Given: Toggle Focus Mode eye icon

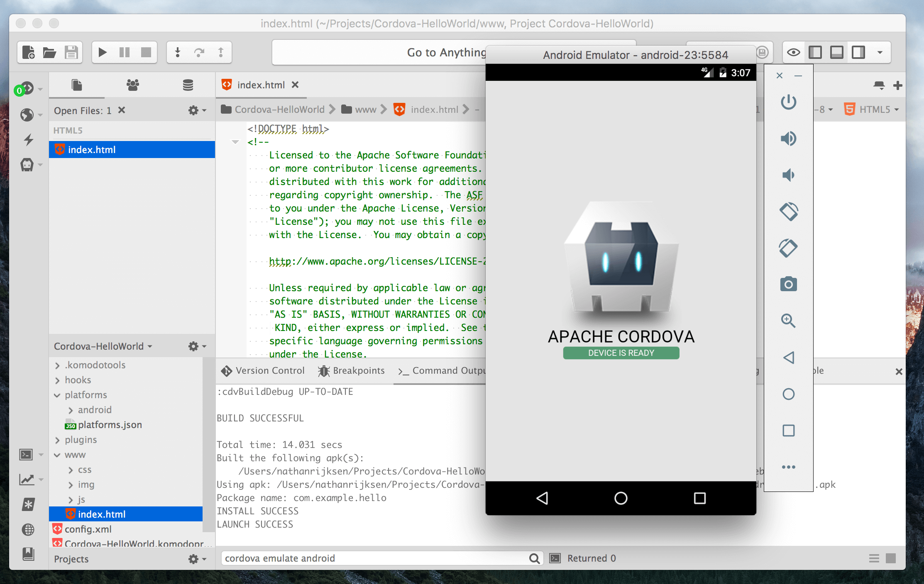Looking at the screenshot, I should tap(793, 52).
